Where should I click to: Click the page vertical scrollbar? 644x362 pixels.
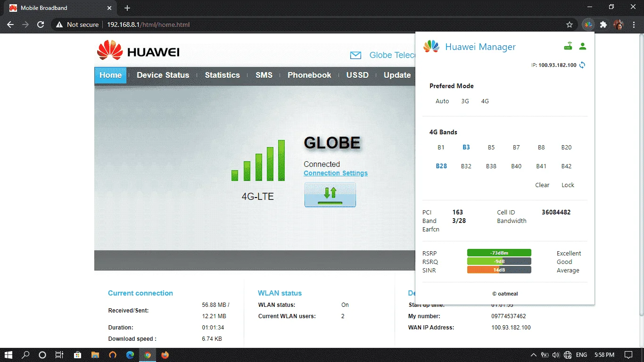tap(641, 174)
